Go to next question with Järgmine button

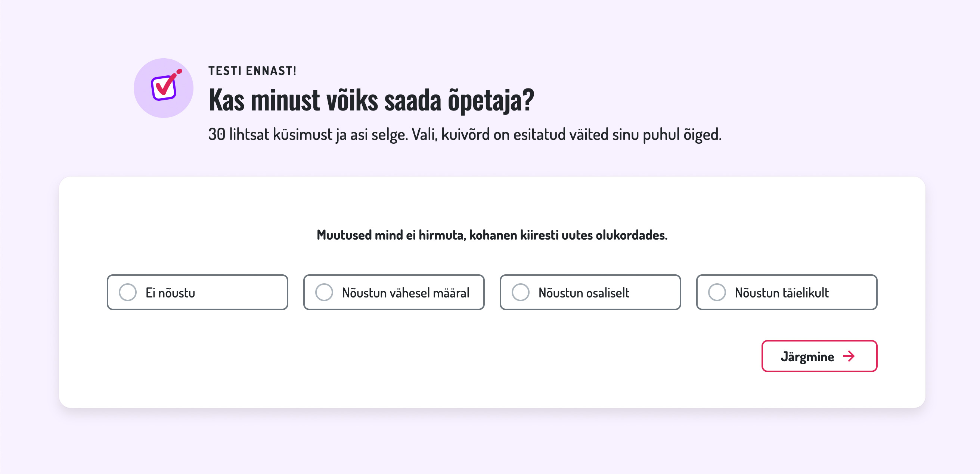[819, 356]
